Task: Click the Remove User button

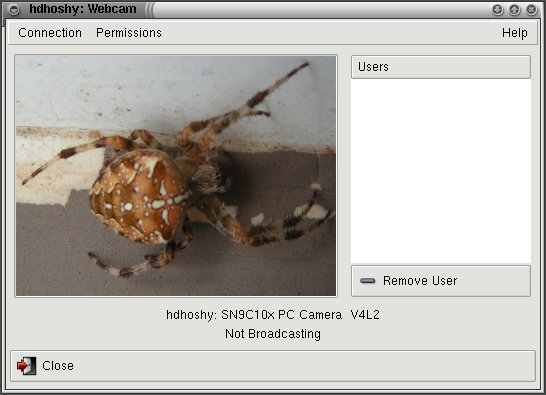Action: pyautogui.click(x=441, y=281)
